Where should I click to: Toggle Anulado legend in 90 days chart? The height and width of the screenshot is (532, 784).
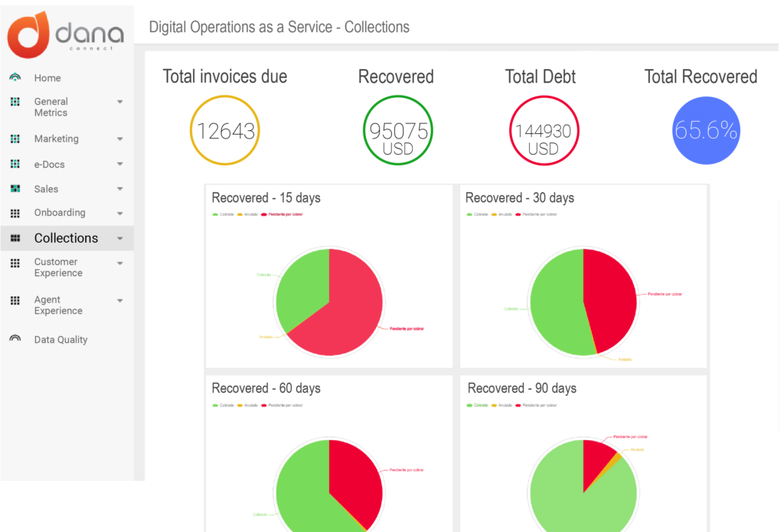[x=501, y=406]
